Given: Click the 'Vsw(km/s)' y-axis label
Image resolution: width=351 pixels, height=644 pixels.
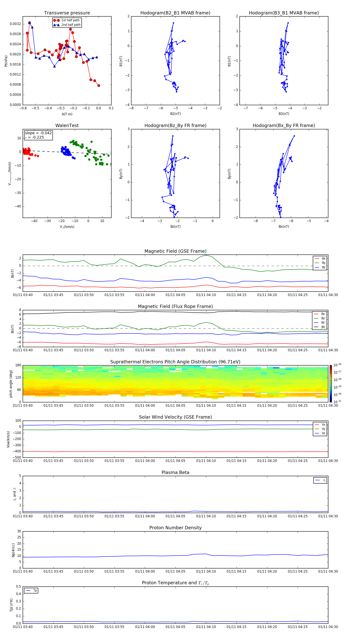Looking at the screenshot, I should pyautogui.click(x=8, y=439).
